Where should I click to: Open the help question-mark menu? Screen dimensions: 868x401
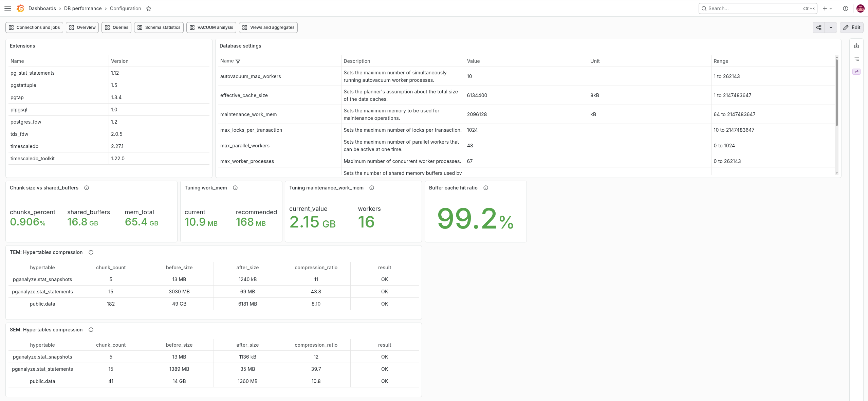[x=846, y=8]
